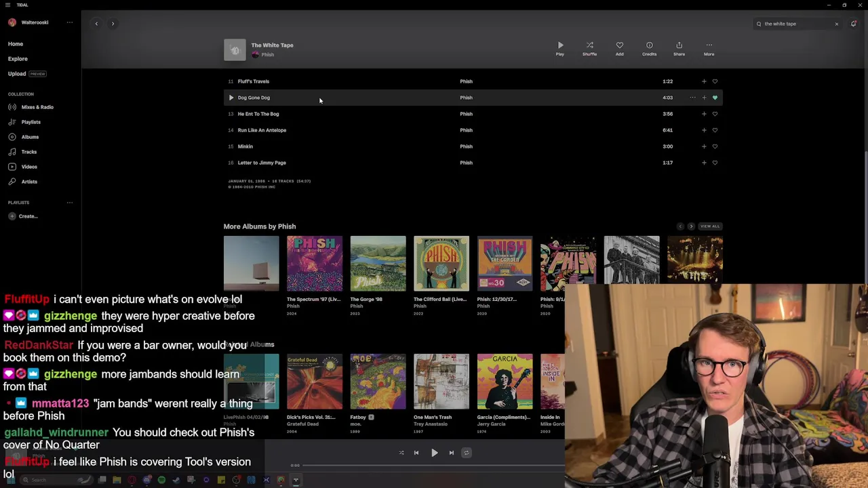Viewport: 868px width, 488px height.
Task: Open Dick's Picks Vol. 31 album
Action: tap(315, 382)
